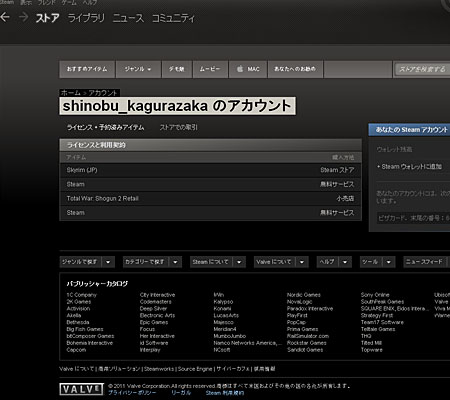Open the NCsoft publisher link
The width and height of the screenshot is (450, 400).
(222, 350)
